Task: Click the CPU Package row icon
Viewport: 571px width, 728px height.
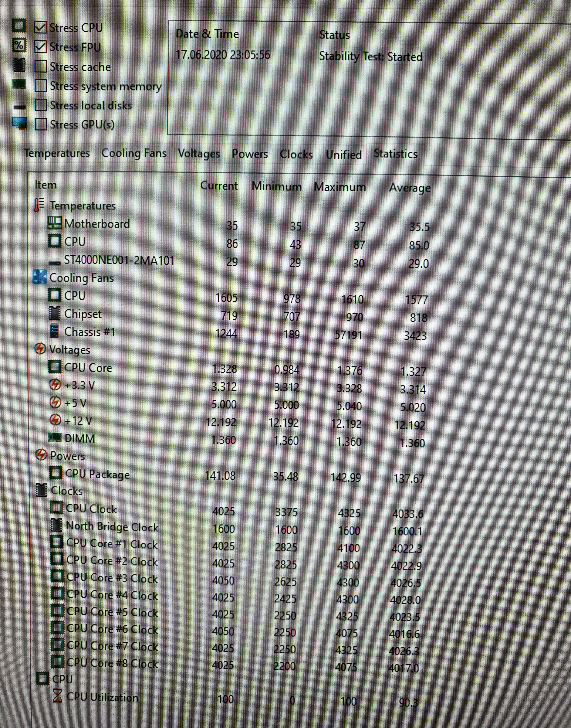Action: click(56, 473)
